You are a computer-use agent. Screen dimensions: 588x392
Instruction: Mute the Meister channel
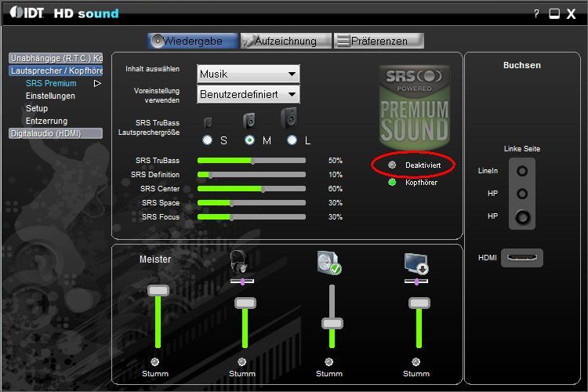coord(155,361)
